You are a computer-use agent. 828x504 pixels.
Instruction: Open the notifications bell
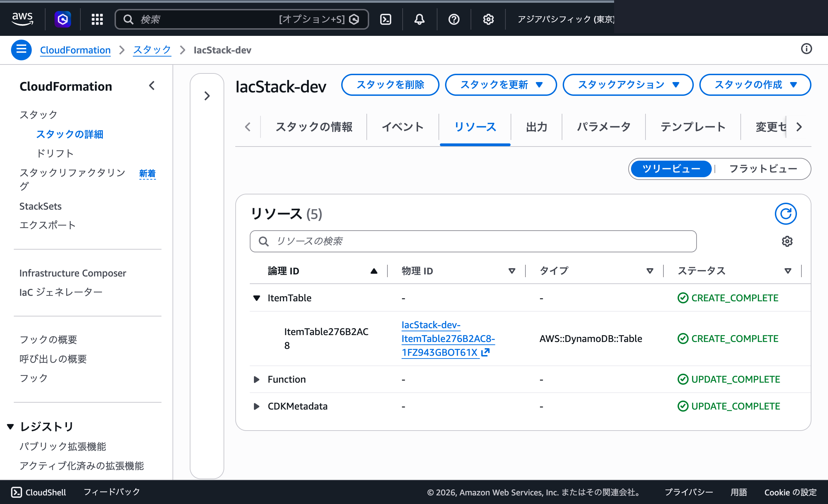[x=420, y=19]
